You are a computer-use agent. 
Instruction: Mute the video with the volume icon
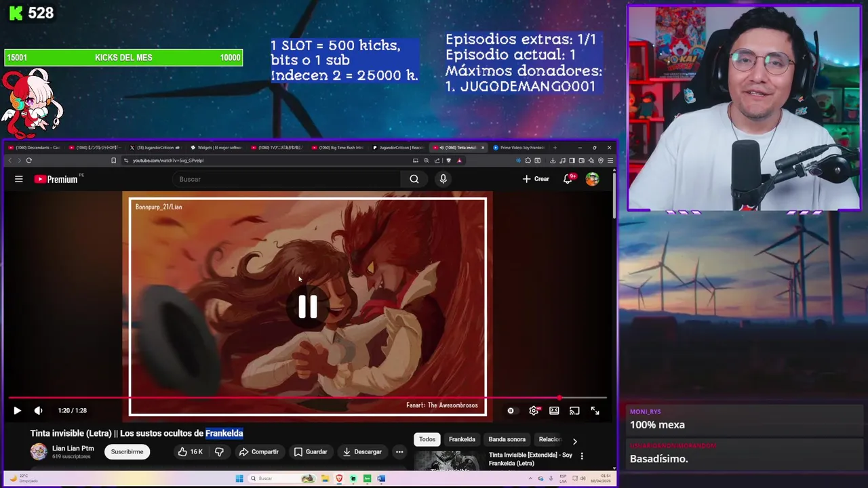(39, 411)
